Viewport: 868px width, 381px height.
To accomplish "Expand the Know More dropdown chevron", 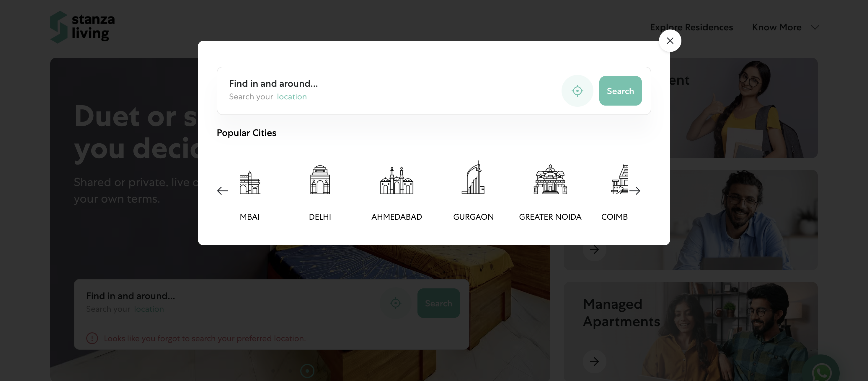I will tap(815, 28).
